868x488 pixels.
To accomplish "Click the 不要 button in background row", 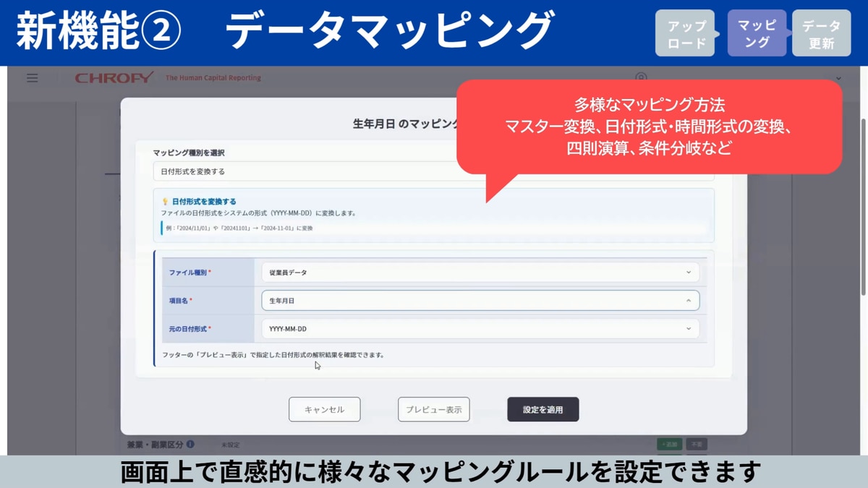I will click(697, 445).
